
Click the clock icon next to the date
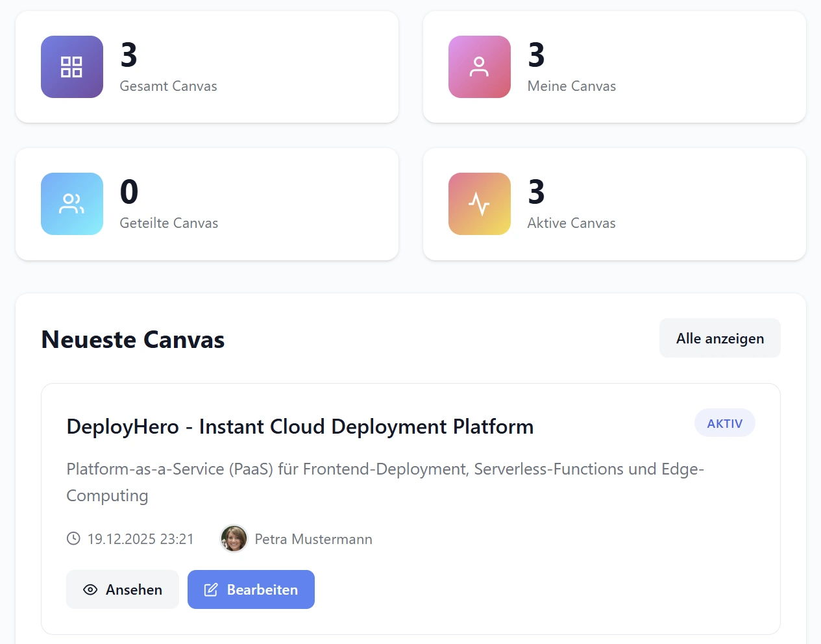point(73,538)
